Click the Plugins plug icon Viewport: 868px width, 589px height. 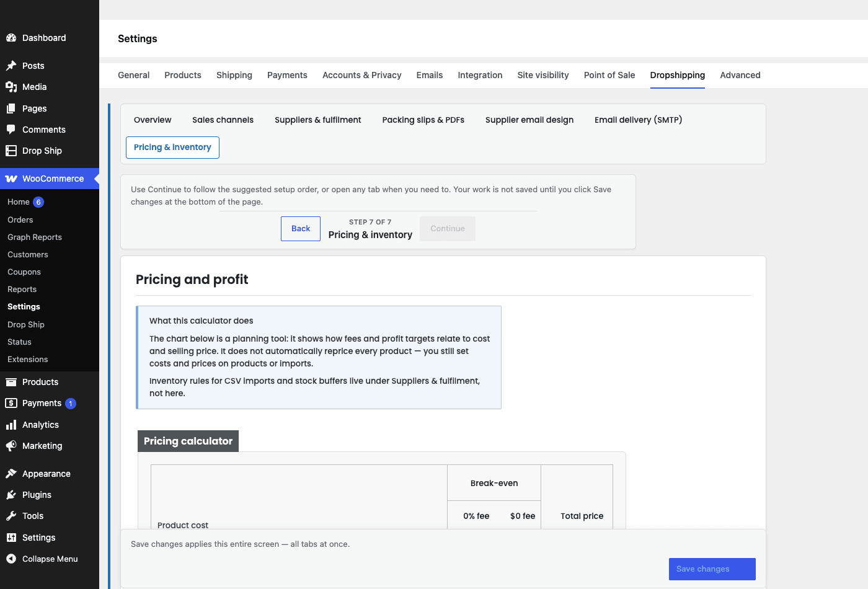(x=11, y=495)
